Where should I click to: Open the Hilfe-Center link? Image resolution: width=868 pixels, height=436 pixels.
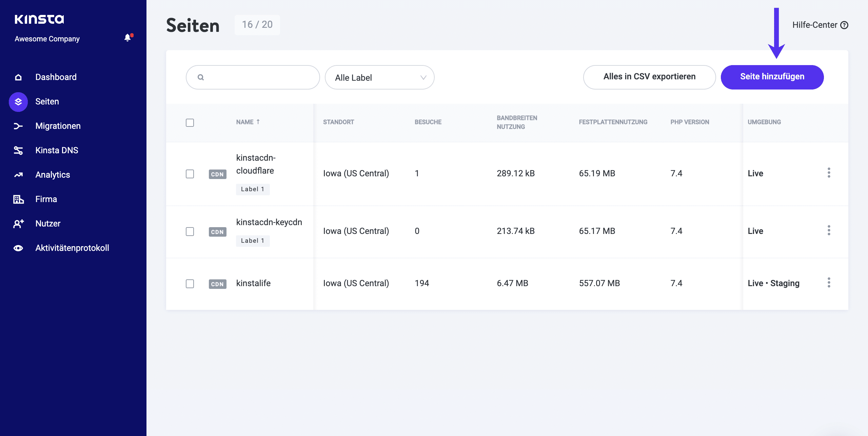tap(820, 25)
